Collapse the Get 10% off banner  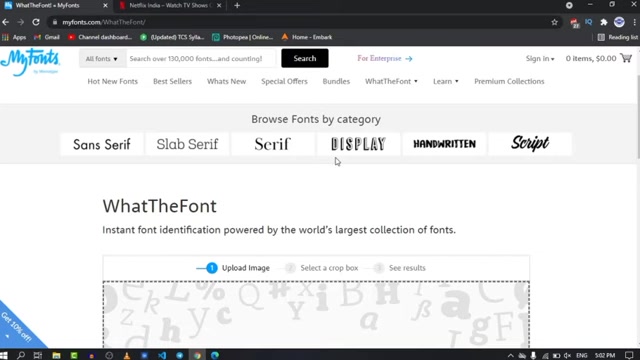[x=7, y=336]
